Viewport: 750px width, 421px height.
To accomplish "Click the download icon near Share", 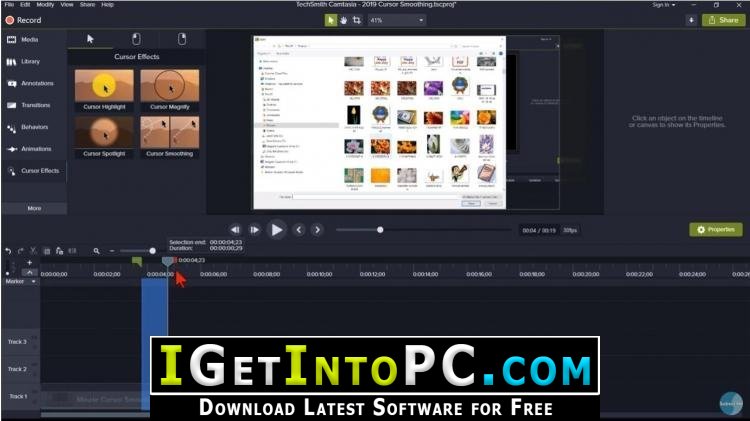I will (691, 20).
